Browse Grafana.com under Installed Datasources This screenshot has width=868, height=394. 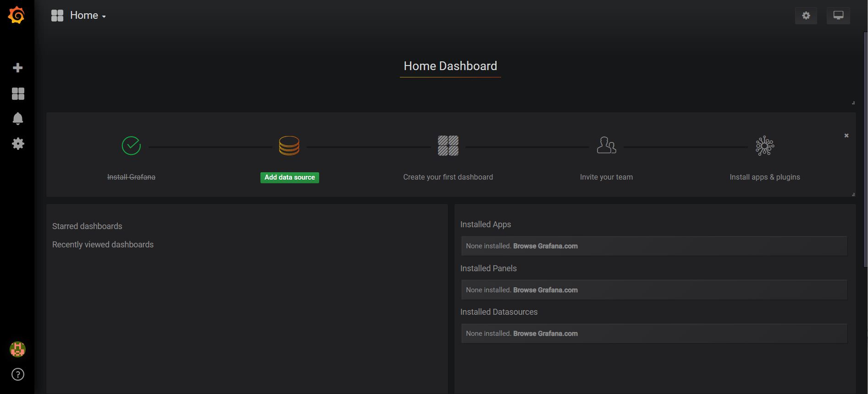click(545, 334)
